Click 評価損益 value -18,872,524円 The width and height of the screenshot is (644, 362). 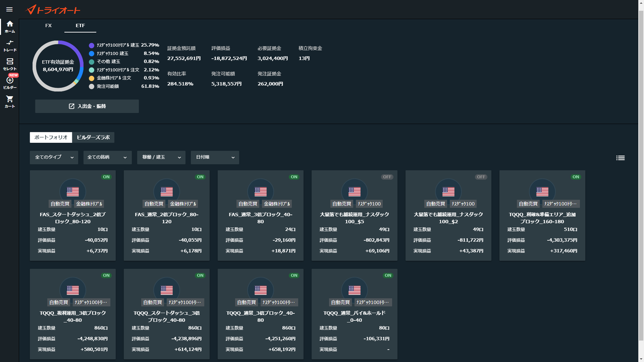229,58
